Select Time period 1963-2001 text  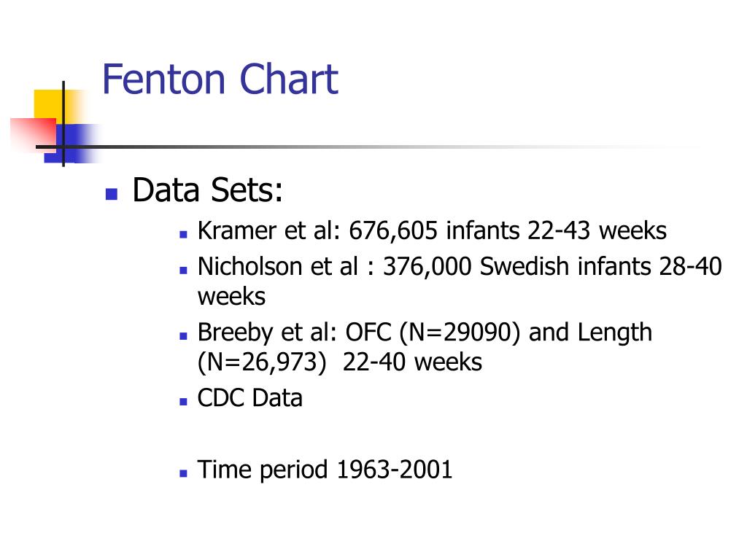(x=325, y=470)
